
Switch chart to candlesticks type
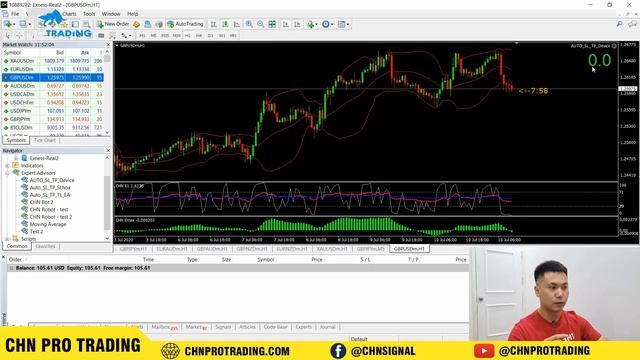pyautogui.click(x=225, y=24)
